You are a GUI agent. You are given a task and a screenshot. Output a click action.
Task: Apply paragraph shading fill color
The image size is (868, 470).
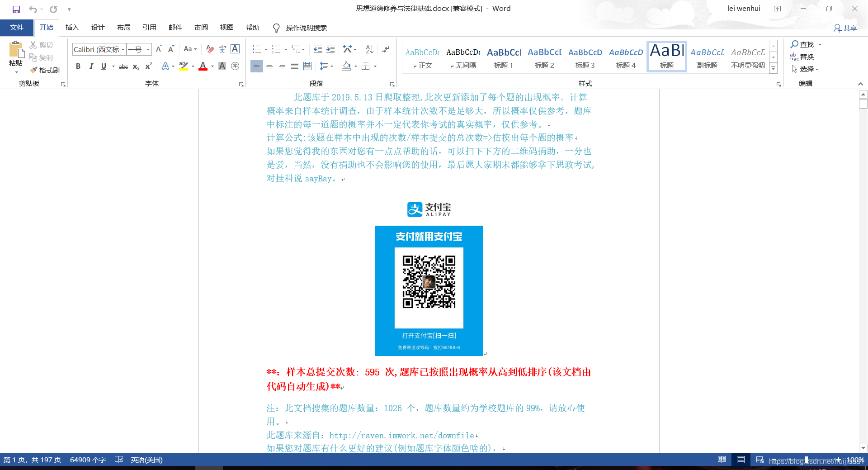346,66
